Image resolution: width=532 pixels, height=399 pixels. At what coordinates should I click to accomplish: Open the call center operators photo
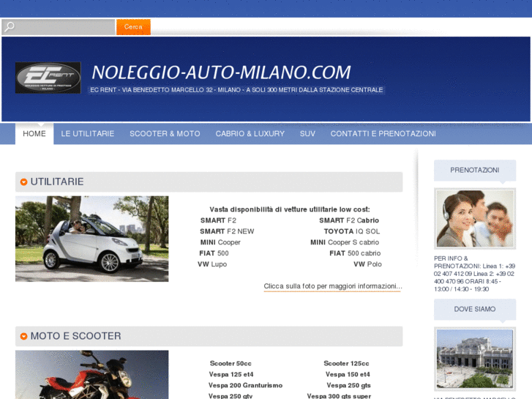(x=475, y=218)
